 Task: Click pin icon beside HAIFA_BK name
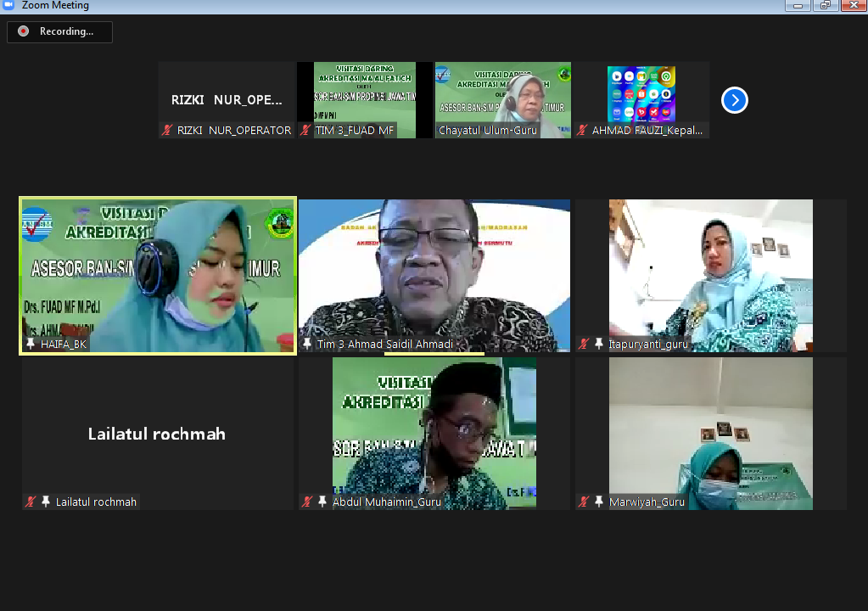31,344
